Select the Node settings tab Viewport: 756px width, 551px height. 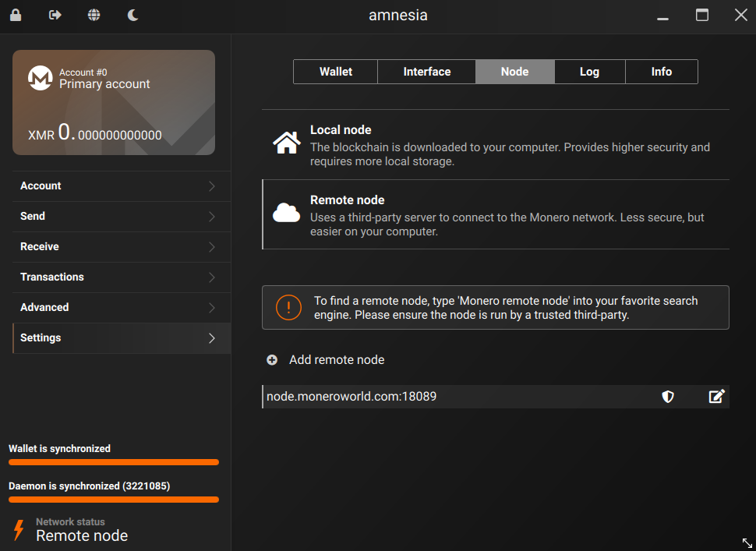tap(515, 72)
